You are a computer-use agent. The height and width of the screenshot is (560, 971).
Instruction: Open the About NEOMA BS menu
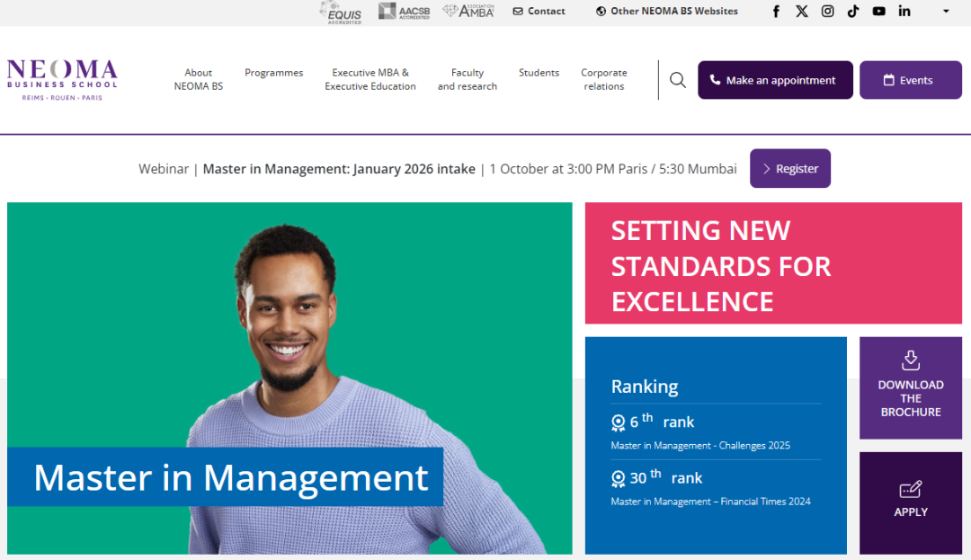pyautogui.click(x=198, y=79)
